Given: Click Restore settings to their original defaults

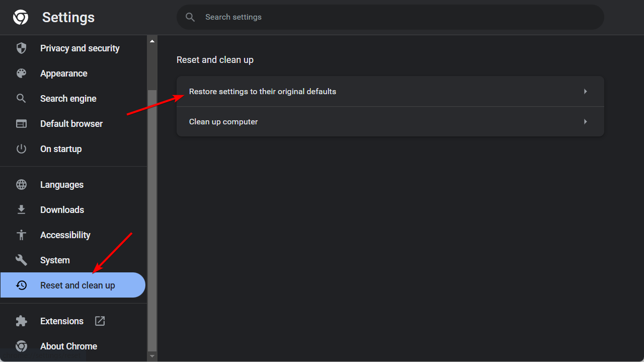Looking at the screenshot, I should pyautogui.click(x=390, y=92).
